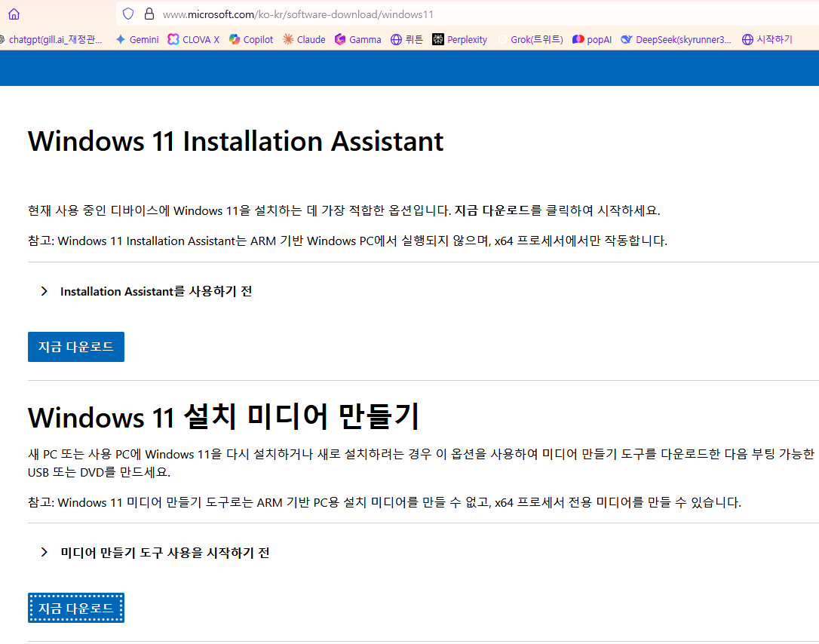Open the shield tracking protection icon
This screenshot has width=819, height=644.
click(x=128, y=14)
